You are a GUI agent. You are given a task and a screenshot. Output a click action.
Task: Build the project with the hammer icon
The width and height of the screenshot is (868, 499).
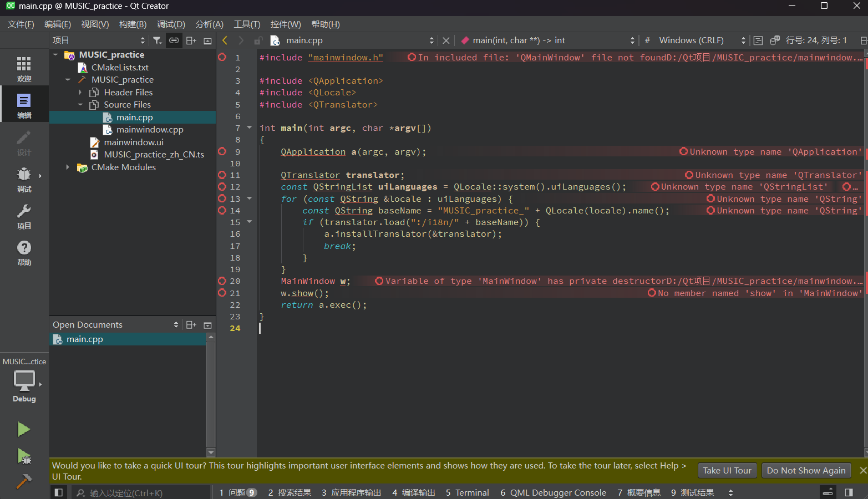coord(24,481)
